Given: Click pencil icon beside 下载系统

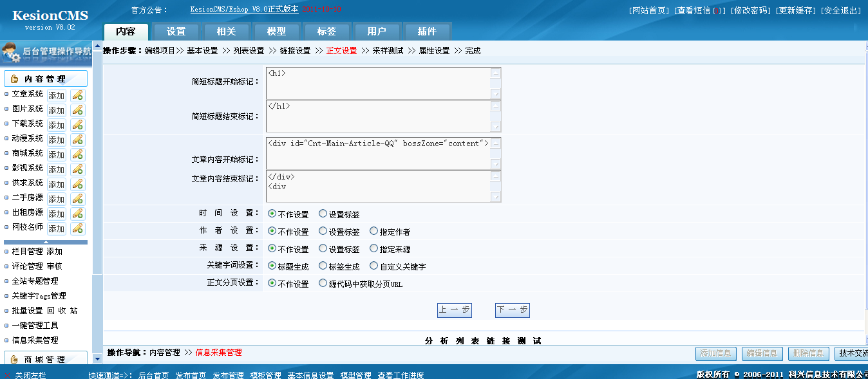Looking at the screenshot, I should (77, 125).
